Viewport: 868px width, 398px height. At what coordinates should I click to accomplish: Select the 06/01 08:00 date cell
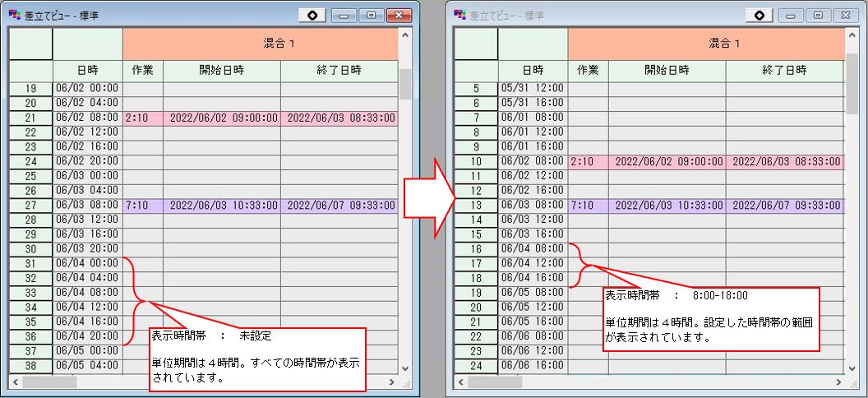pyautogui.click(x=533, y=118)
